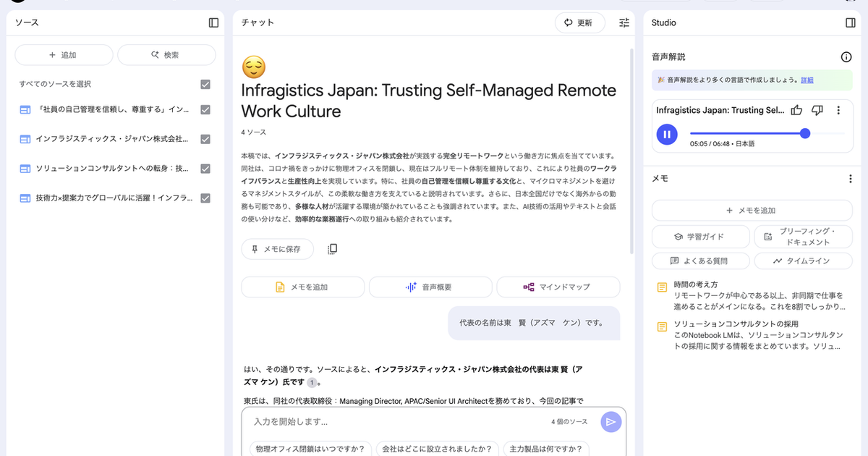The width and height of the screenshot is (868, 456).
Task: Open the source titled インフラジスティックス・ジャパン株式会社
Action: point(112,139)
